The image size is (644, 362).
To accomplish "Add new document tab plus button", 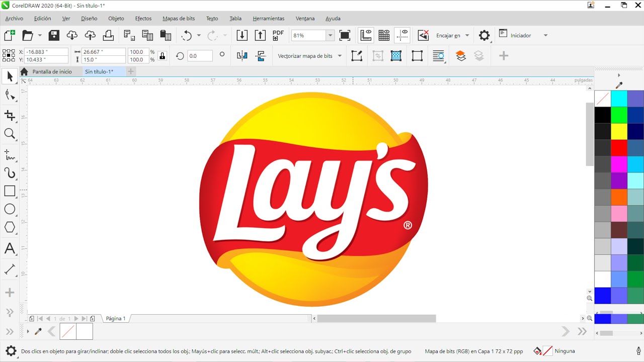I will pyautogui.click(x=131, y=71).
